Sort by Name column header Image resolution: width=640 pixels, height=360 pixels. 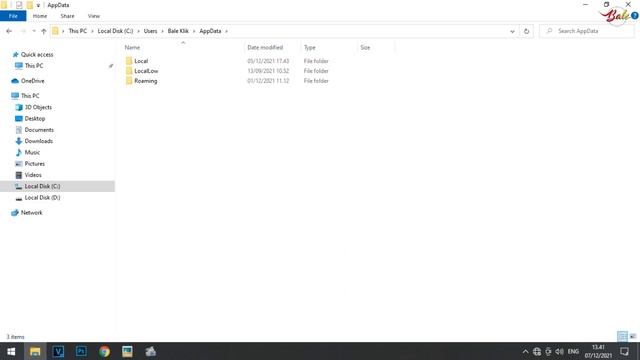click(132, 47)
